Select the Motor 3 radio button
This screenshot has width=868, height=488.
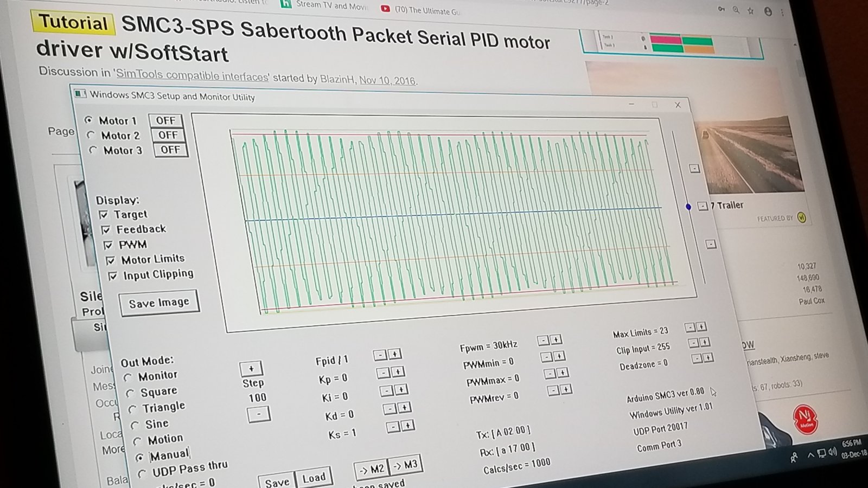coord(93,150)
